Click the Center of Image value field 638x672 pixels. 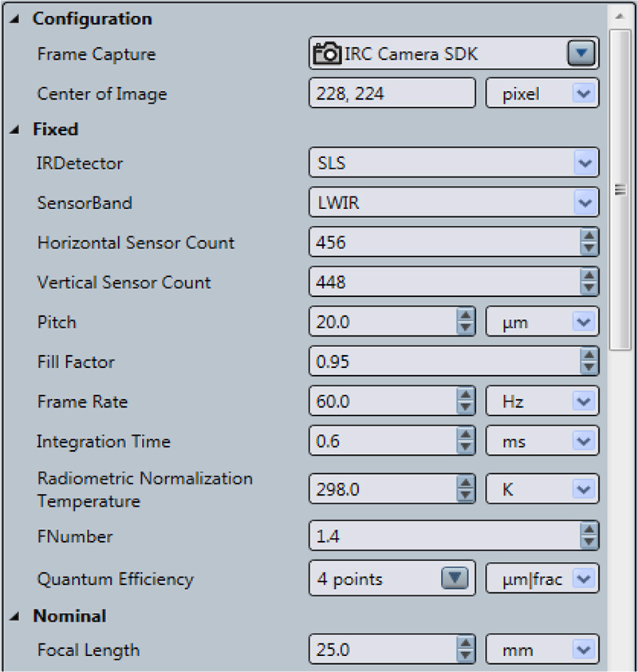391,94
